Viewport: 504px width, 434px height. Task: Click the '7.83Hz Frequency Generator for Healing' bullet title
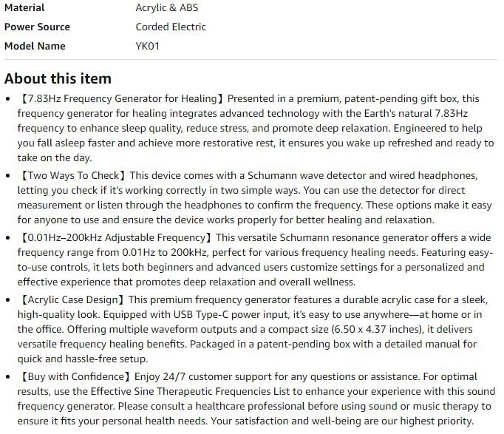click(x=122, y=98)
